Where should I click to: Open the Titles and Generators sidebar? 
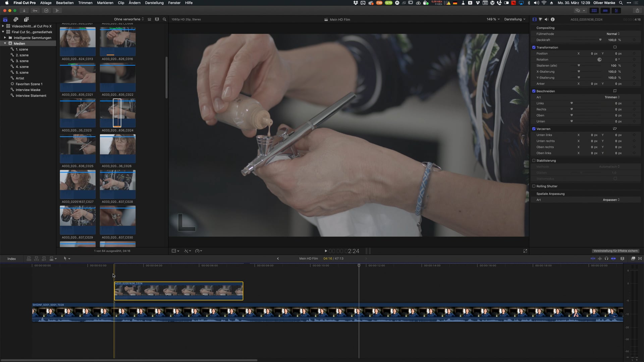pos(26,19)
